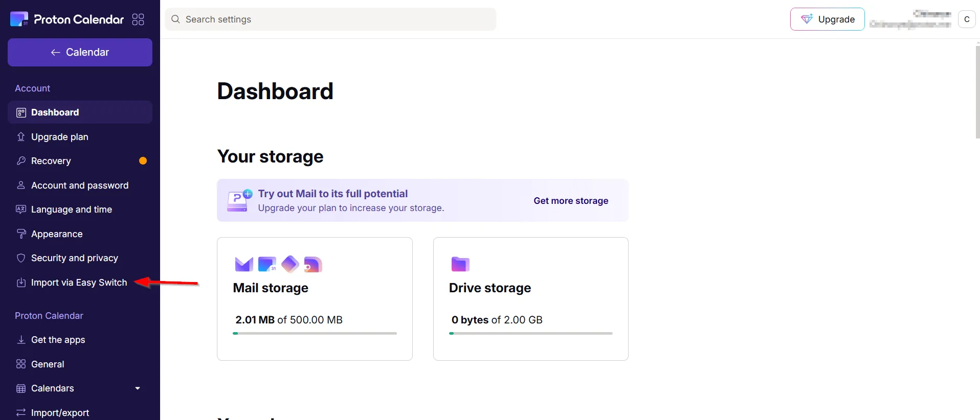Click the Proton Pass icon in Mail storage
The image size is (980, 420).
pyautogui.click(x=290, y=264)
